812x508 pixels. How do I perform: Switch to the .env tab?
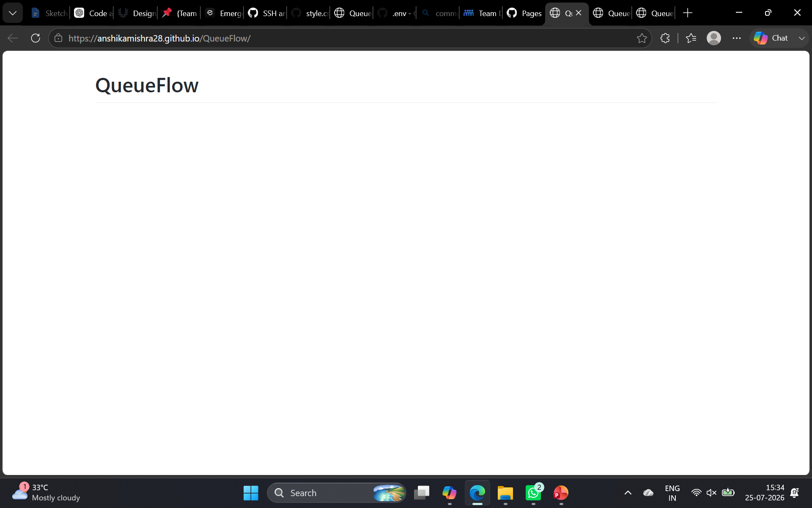tap(395, 13)
